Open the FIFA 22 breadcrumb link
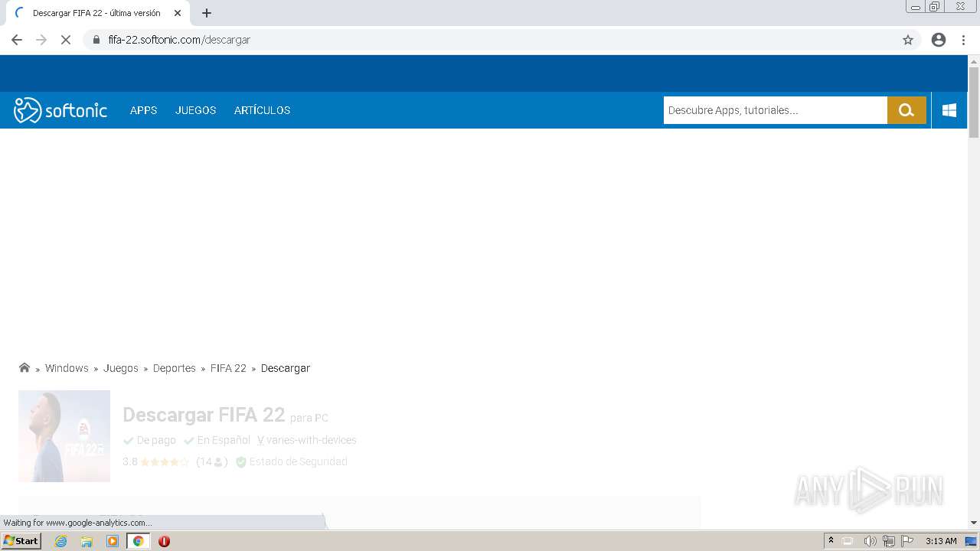Viewport: 980px width, 551px height. (228, 368)
